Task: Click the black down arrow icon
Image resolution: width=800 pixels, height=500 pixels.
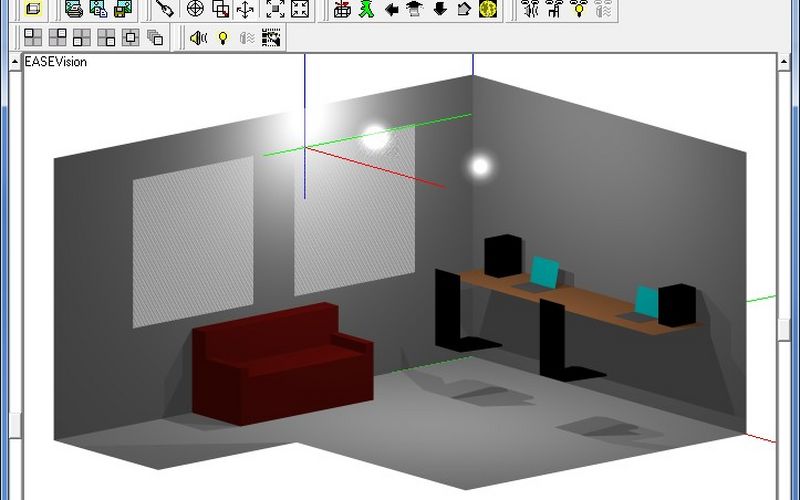Action: click(440, 9)
